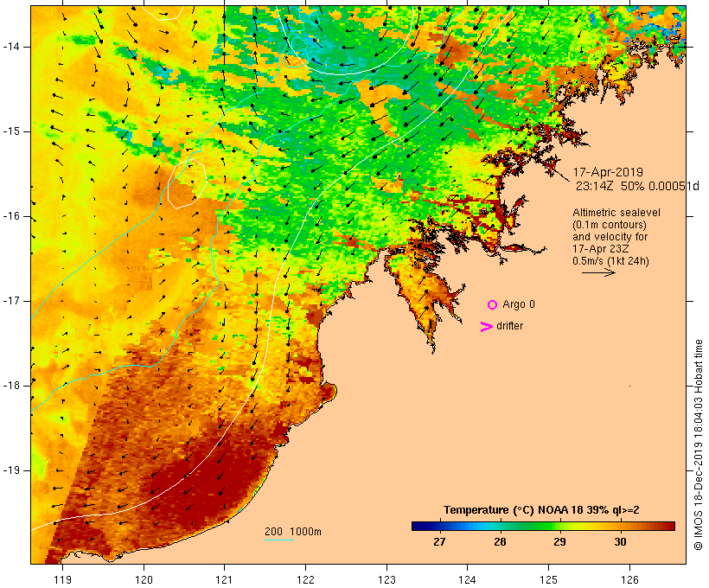Click the longitude label '126'
Screen dimensions: 709x588
[x=629, y=579]
